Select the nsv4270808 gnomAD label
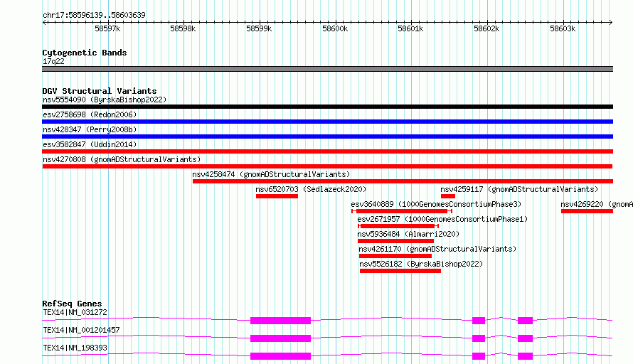The width and height of the screenshot is (633, 364). (x=122, y=159)
